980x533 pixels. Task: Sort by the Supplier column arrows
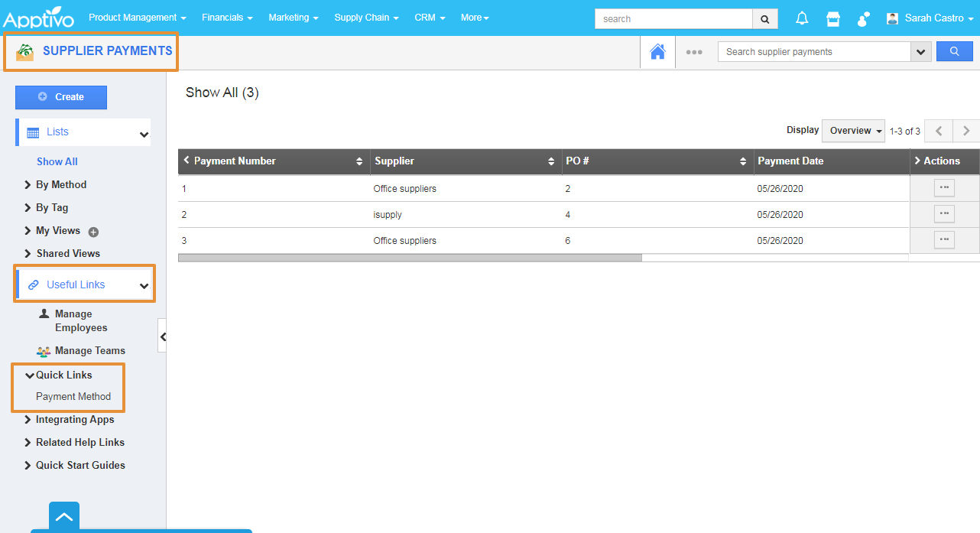[x=551, y=161]
